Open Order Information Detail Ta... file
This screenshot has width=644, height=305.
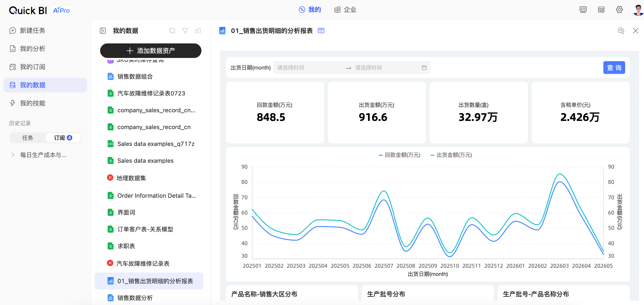[x=149, y=196]
